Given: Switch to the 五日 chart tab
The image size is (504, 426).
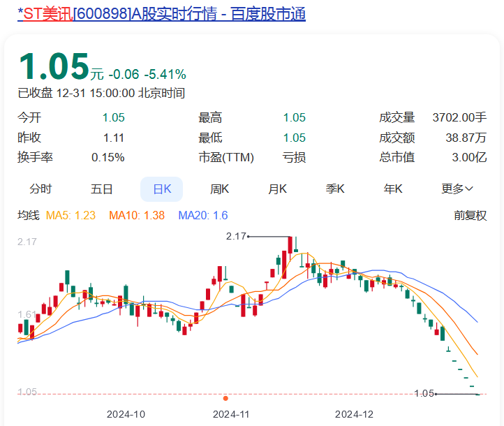Looking at the screenshot, I should [102, 189].
